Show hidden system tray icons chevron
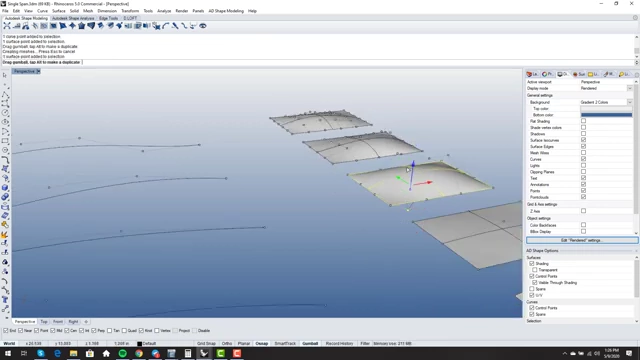This screenshot has height=360, width=640. tap(564, 353)
